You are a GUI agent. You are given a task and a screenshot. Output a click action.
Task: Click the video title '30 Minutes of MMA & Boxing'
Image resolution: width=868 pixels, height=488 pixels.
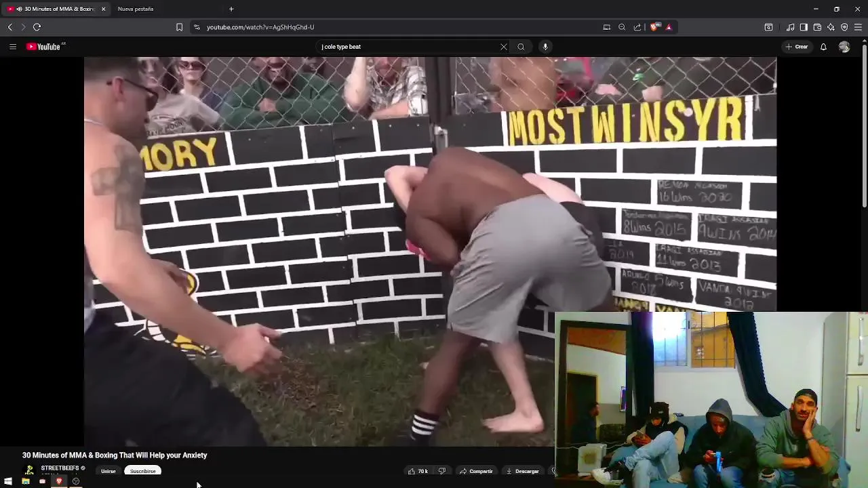tap(115, 455)
